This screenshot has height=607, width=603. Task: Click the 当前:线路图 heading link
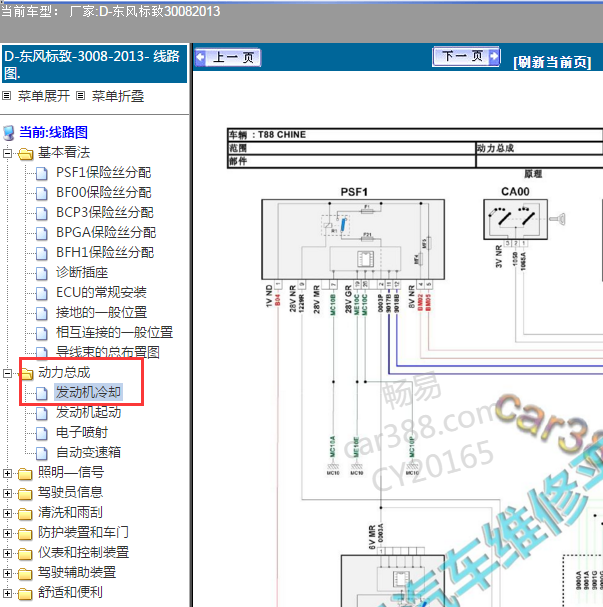(53, 132)
